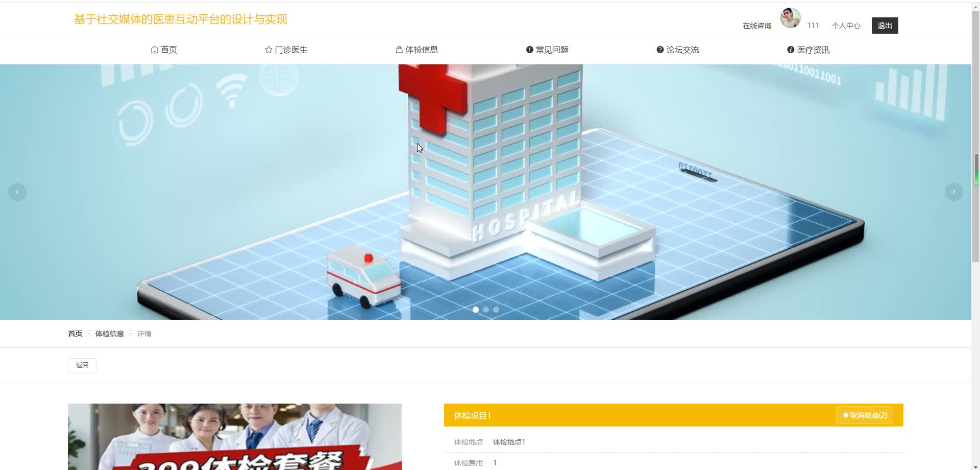
Task: Go to 体检信息 in the breadcrumb
Action: [x=110, y=334]
